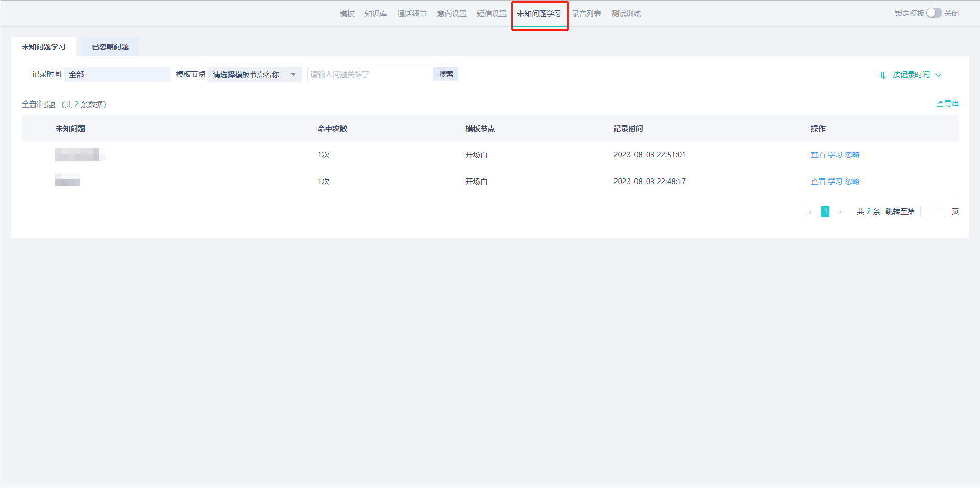Click 忽略 for the 22:51:01 record

[x=852, y=155]
